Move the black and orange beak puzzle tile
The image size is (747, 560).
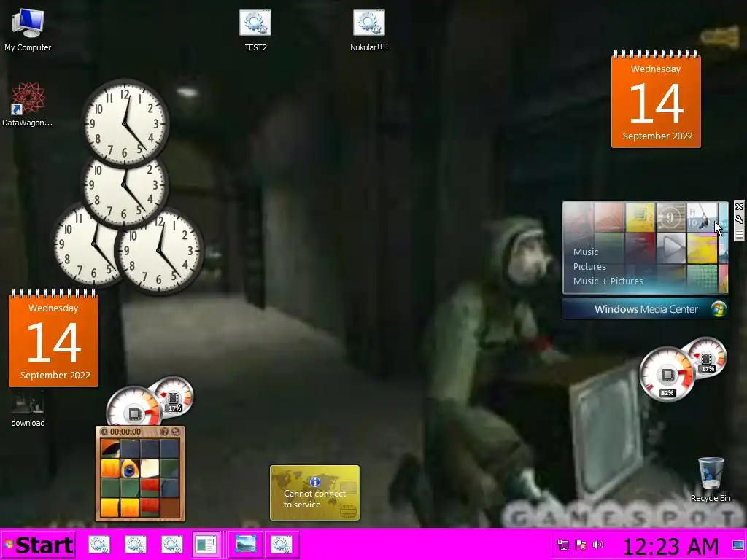[x=109, y=448]
